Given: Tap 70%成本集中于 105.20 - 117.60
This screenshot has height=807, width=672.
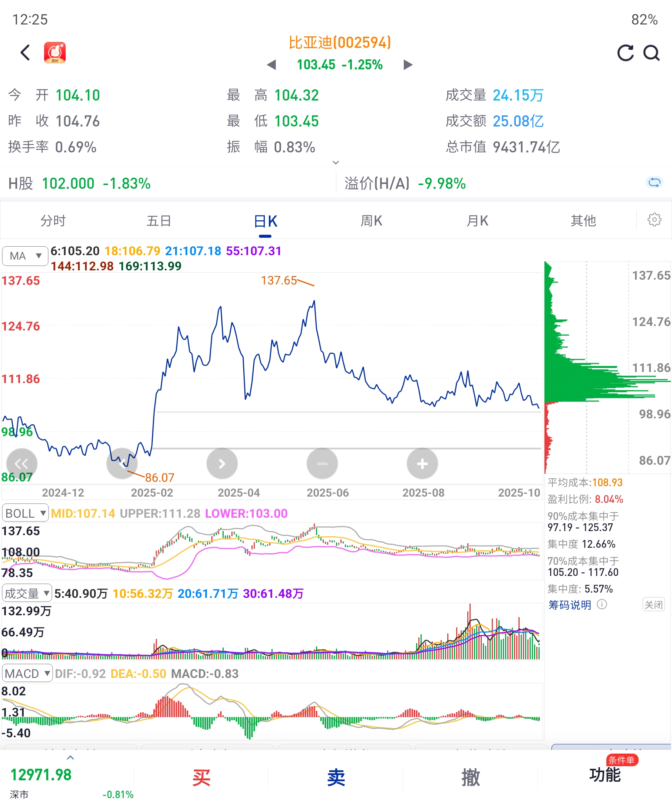Looking at the screenshot, I should [x=583, y=566].
